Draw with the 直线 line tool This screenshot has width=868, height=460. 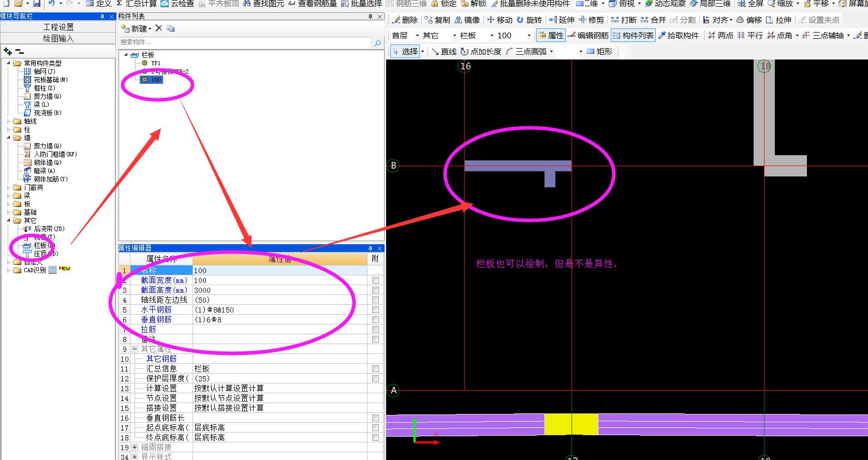(x=444, y=51)
